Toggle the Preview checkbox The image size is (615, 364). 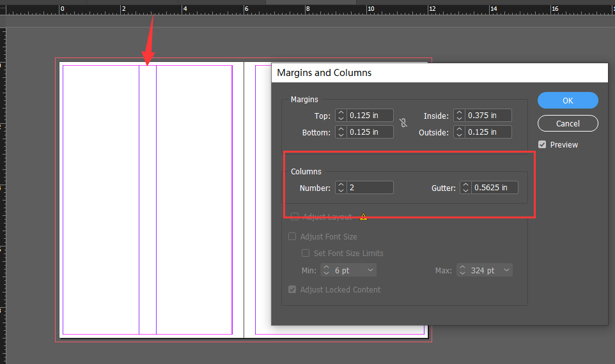pyautogui.click(x=542, y=144)
